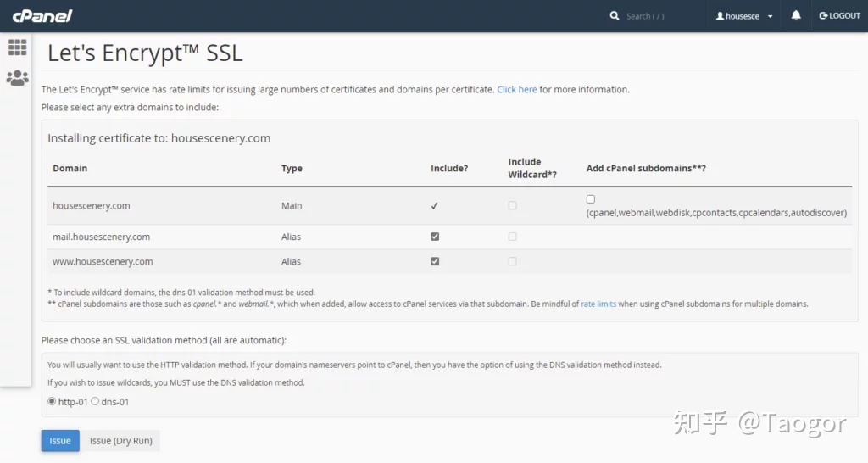This screenshot has height=463, width=868.
Task: Uncheck Include for www.housescenery.com
Action: 435,261
